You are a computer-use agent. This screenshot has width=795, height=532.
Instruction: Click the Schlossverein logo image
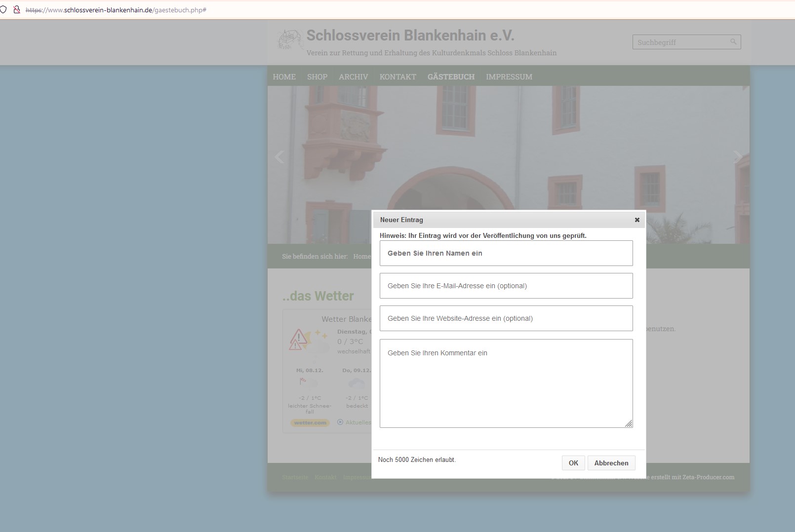click(289, 39)
